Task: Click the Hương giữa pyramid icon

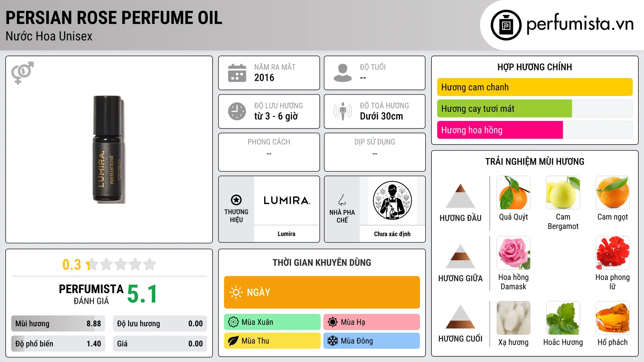Action: [460, 256]
